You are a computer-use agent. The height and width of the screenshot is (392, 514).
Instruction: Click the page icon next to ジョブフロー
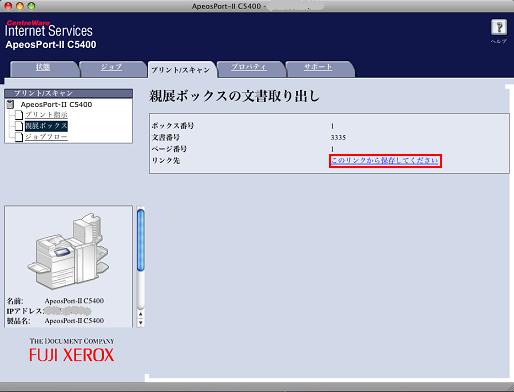[19, 137]
